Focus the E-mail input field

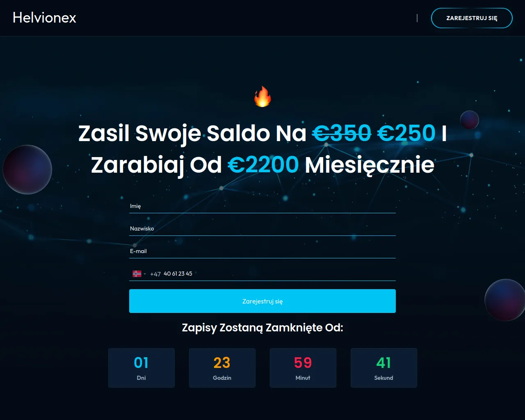(x=262, y=251)
